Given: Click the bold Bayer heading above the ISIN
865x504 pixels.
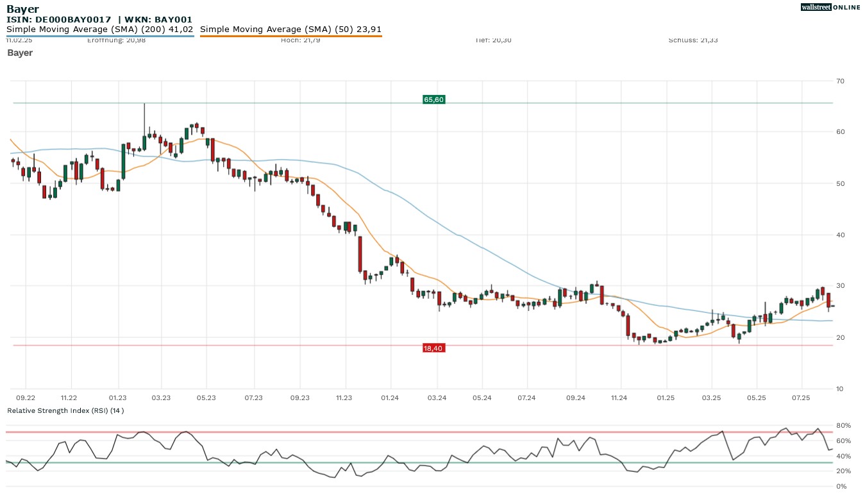Looking at the screenshot, I should point(22,9).
